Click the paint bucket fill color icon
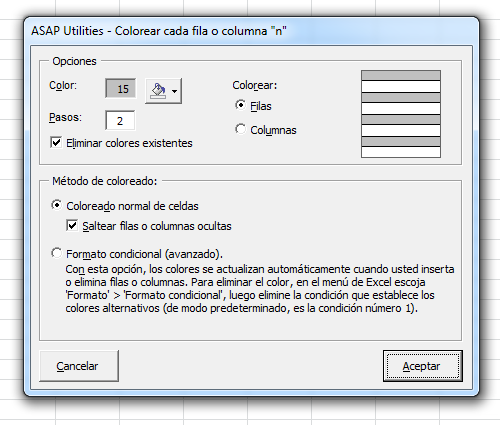 coord(158,91)
